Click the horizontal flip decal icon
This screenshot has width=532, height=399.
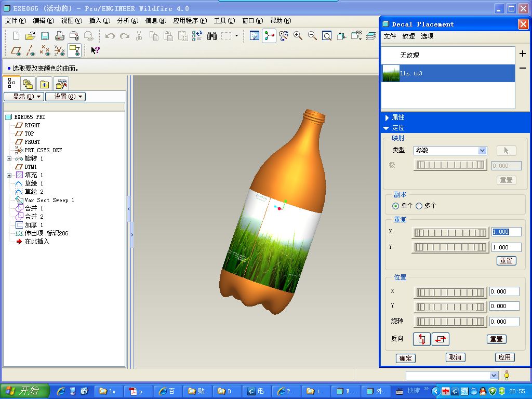[441, 339]
